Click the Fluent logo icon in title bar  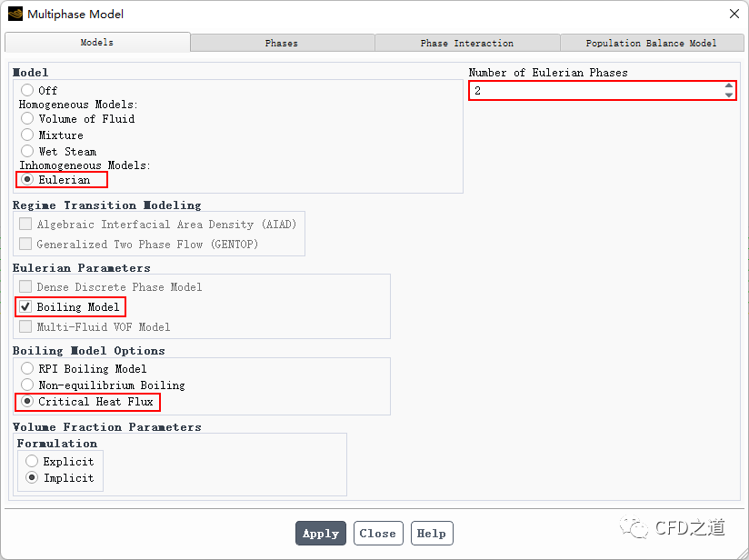coord(15,14)
